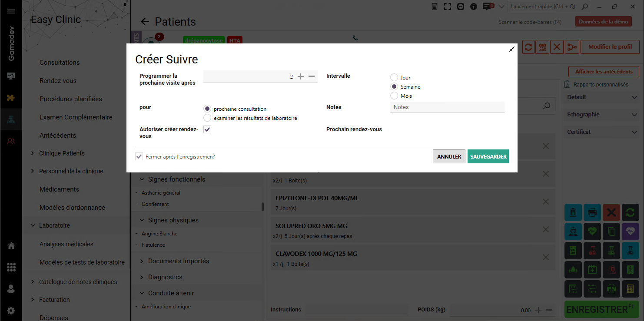Select the Jour interval radio button

point(394,77)
